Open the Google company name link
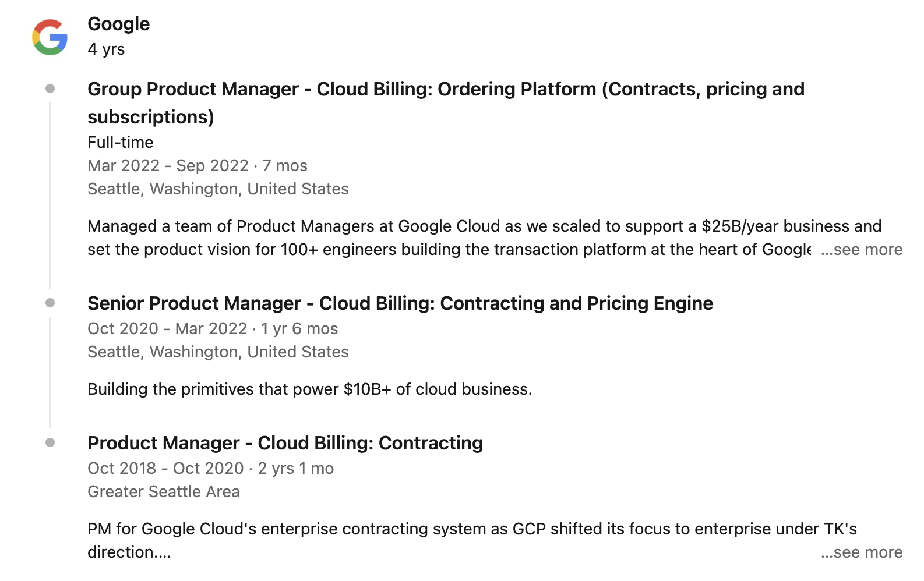 pos(118,24)
